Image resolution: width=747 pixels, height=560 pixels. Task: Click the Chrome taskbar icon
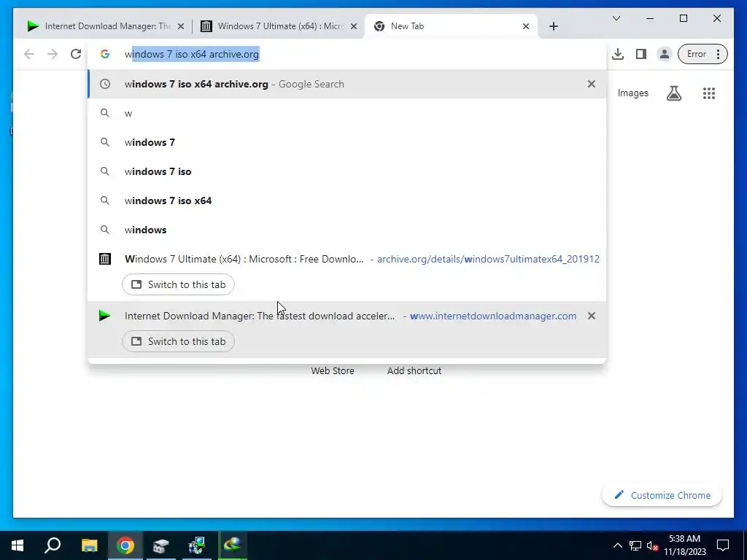125,545
